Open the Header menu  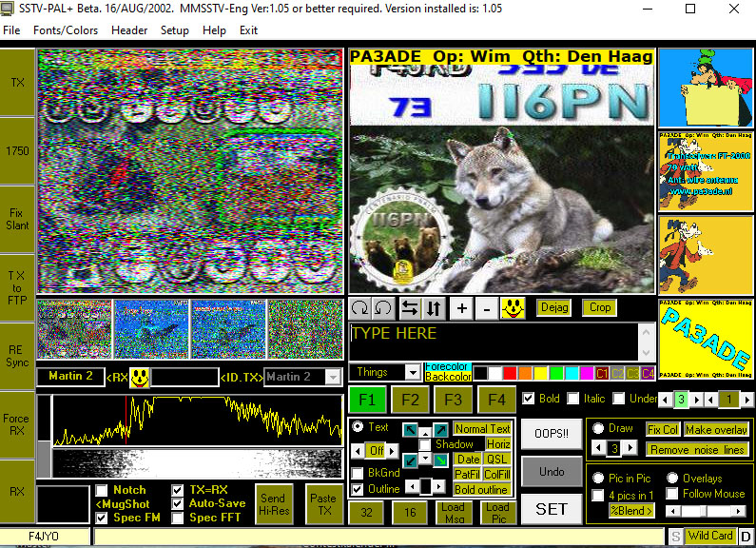click(129, 30)
